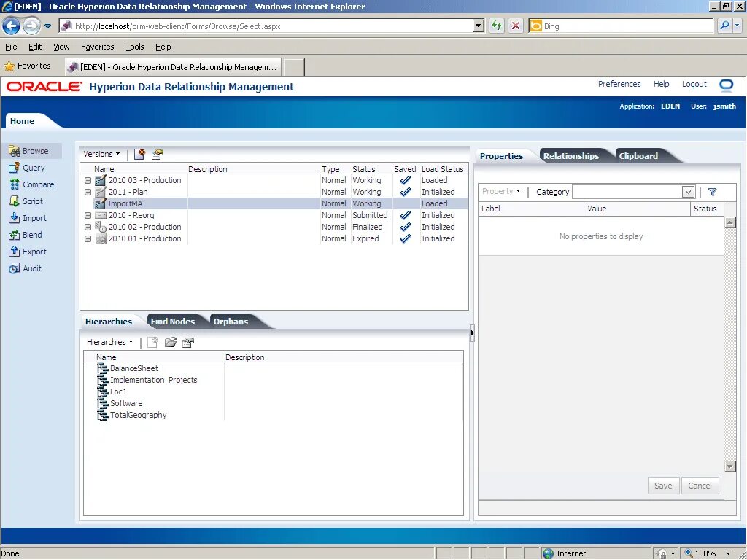This screenshot has height=560, width=747.
Task: Click the Oracle help bubble icon near Logout
Action: pyautogui.click(x=726, y=85)
